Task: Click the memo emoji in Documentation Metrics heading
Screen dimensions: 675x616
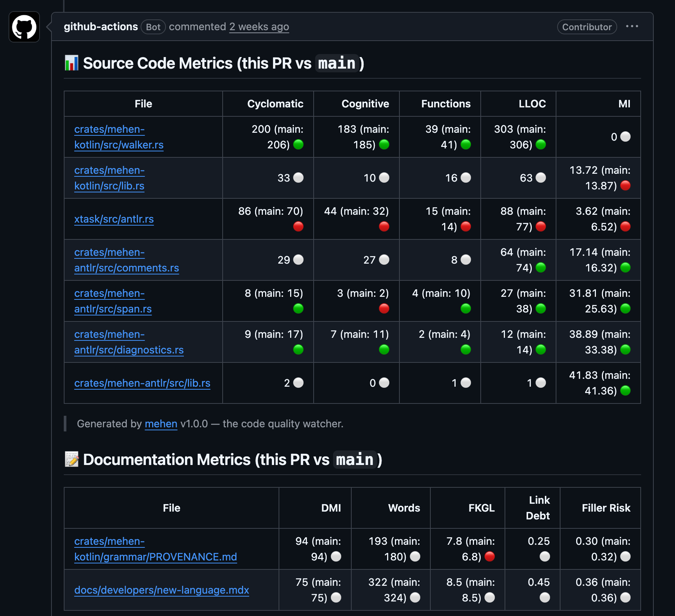Action: tap(72, 459)
